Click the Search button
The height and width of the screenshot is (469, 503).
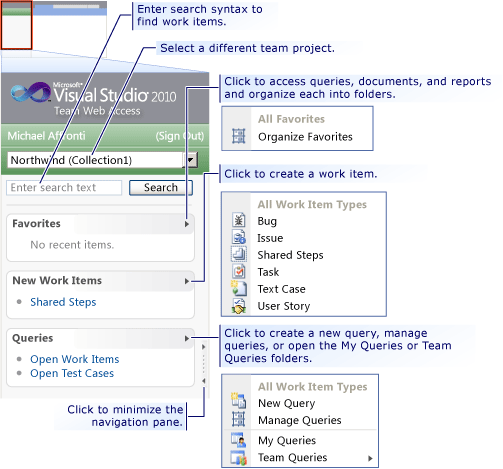coord(161,188)
